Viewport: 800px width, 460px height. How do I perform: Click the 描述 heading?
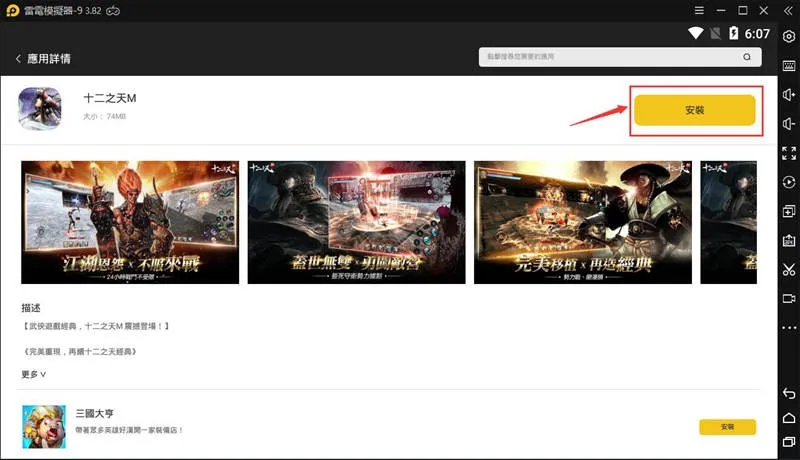tap(31, 308)
